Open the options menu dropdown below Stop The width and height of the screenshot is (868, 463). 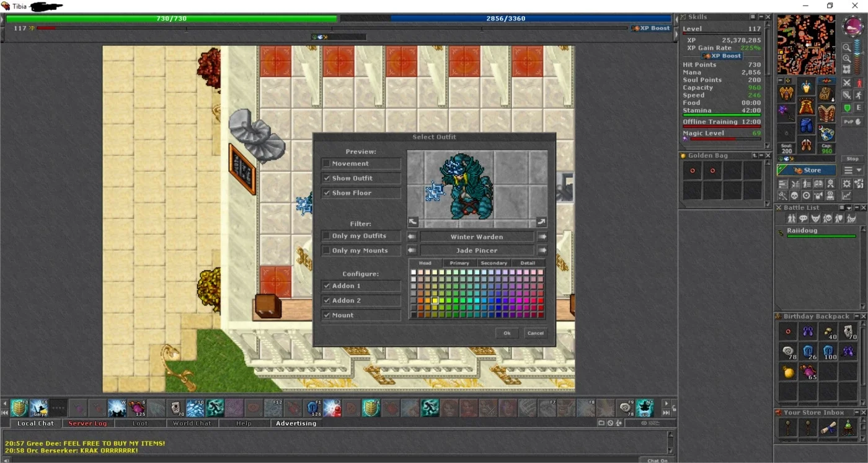pyautogui.click(x=852, y=170)
